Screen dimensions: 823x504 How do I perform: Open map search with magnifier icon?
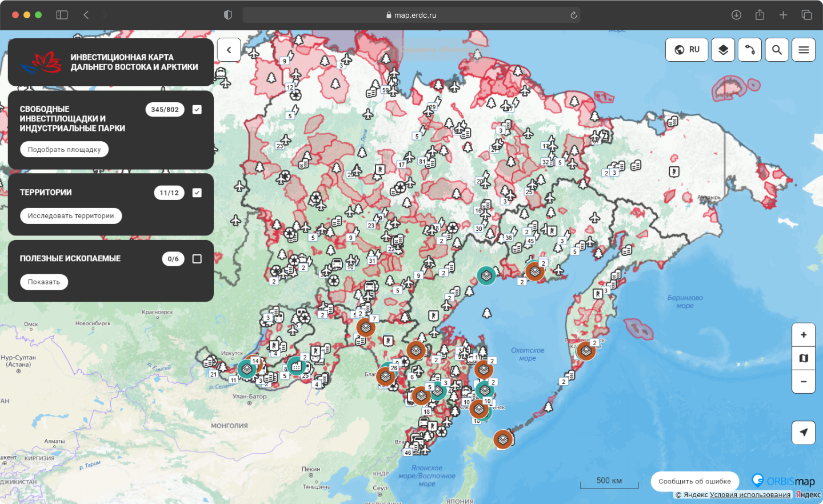[777, 50]
